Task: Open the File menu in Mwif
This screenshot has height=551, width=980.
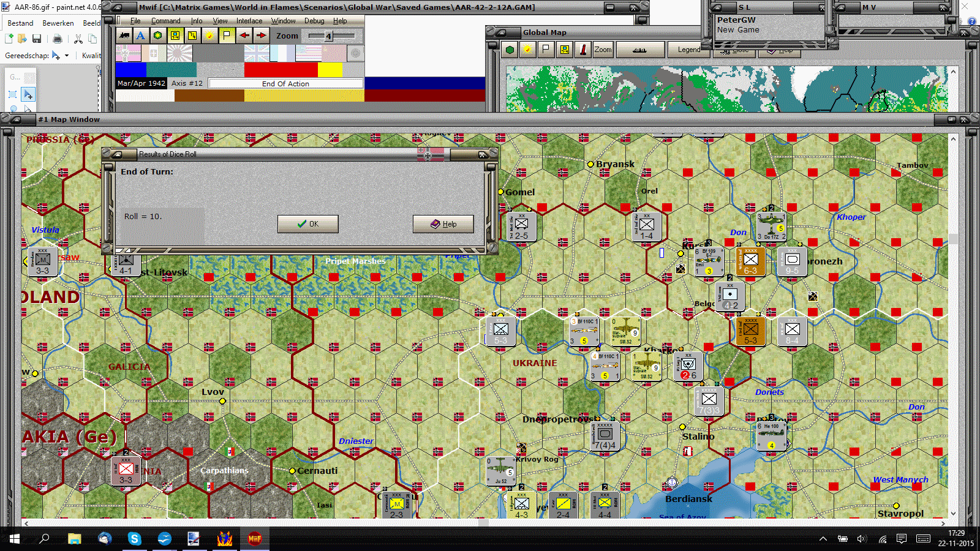Action: point(135,21)
